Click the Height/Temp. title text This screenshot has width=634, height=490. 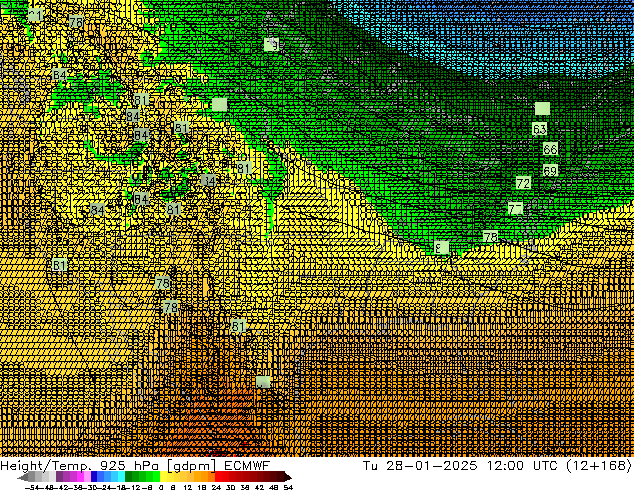coord(46,466)
